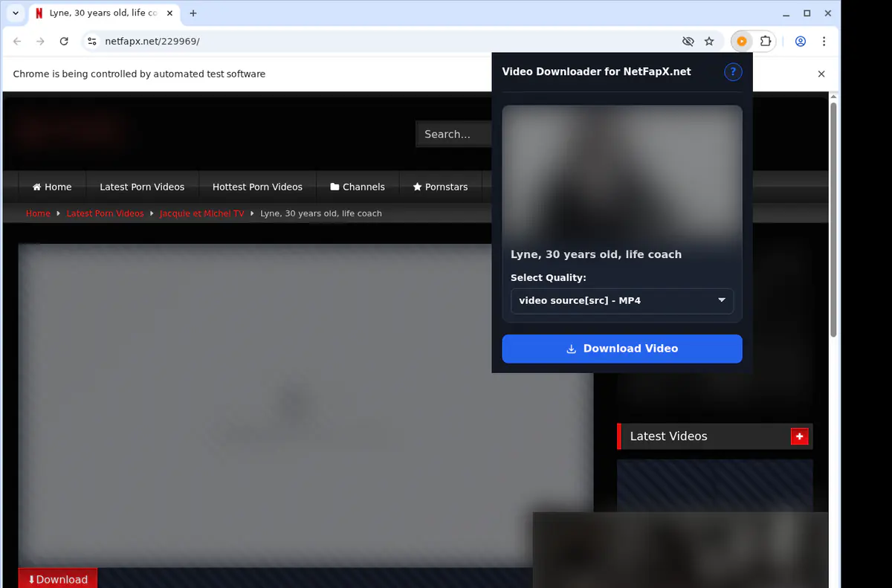Open the Channels nav item
892x588 pixels.
[358, 187]
